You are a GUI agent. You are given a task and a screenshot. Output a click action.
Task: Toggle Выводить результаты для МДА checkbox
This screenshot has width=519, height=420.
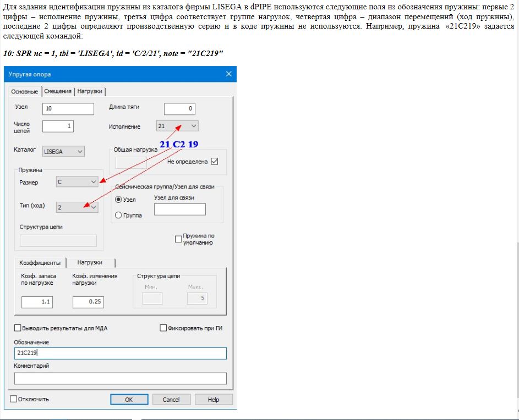tap(18, 328)
